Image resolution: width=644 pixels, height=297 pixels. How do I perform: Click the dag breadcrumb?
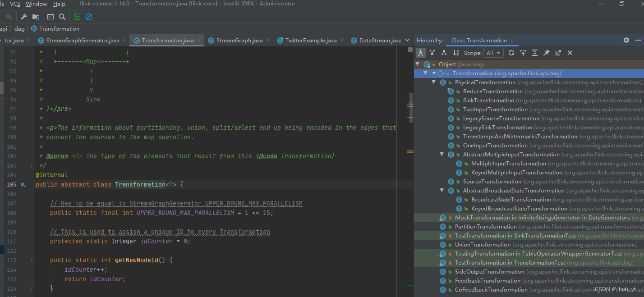coord(19,28)
